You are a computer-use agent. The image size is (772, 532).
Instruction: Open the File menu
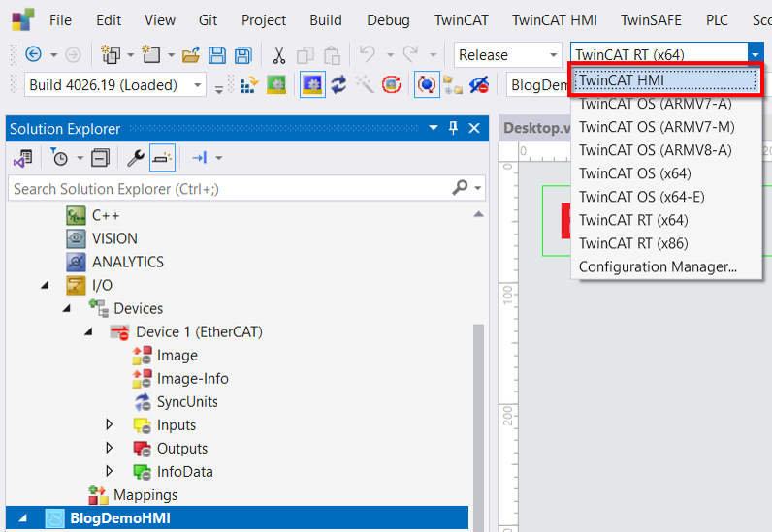coord(60,20)
